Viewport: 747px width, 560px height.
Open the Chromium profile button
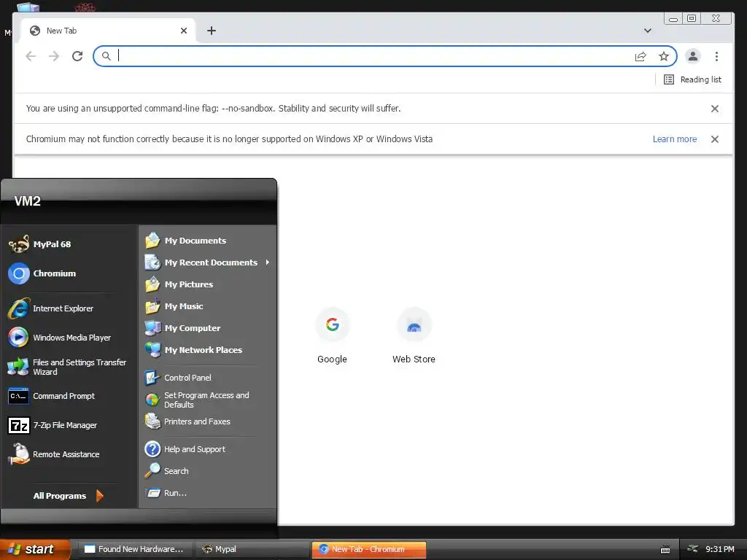tap(693, 56)
